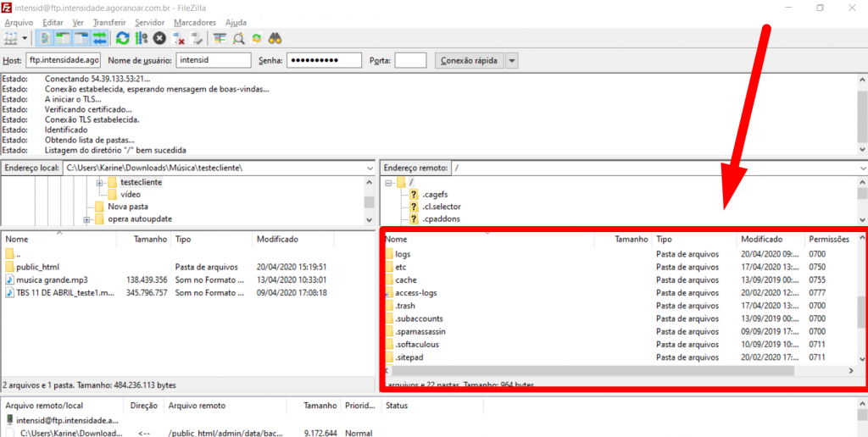Open the Transferir menu

pyautogui.click(x=110, y=22)
